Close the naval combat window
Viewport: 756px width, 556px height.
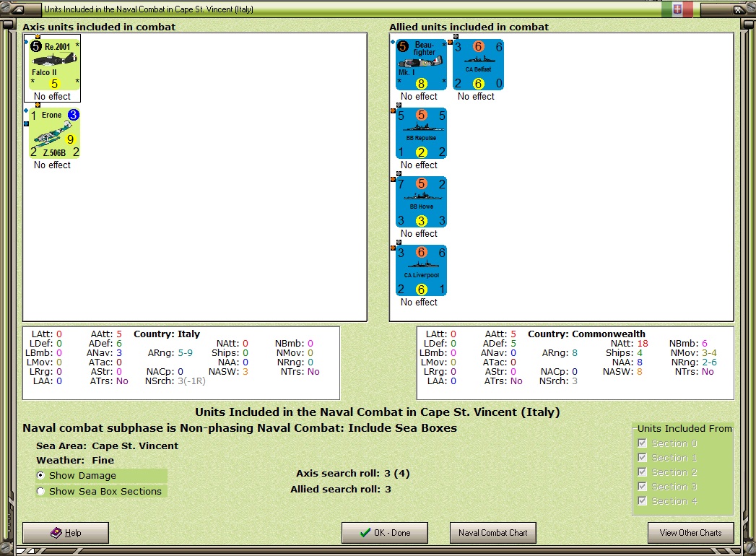click(x=738, y=9)
